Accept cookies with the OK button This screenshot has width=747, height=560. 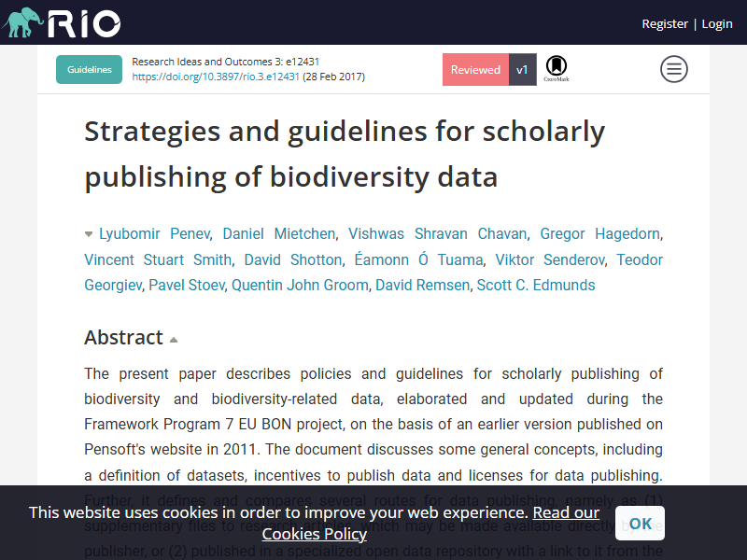[640, 524]
